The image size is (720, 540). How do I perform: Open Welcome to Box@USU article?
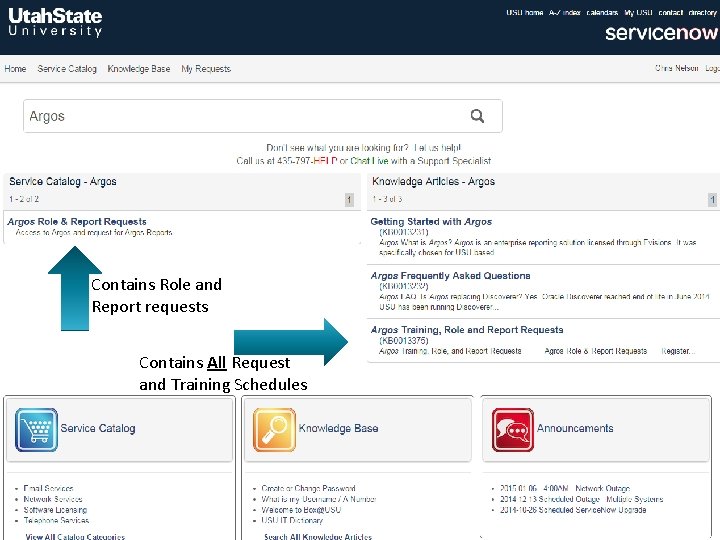(x=301, y=510)
